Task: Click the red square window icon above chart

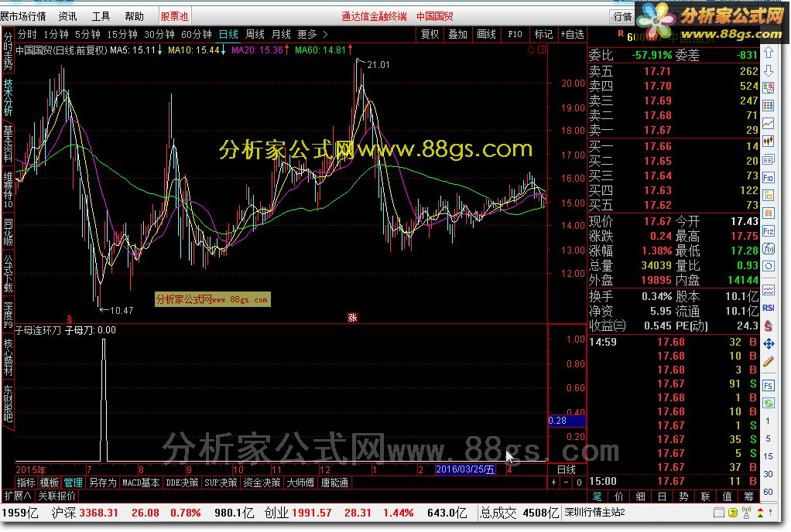Action: click(x=542, y=49)
